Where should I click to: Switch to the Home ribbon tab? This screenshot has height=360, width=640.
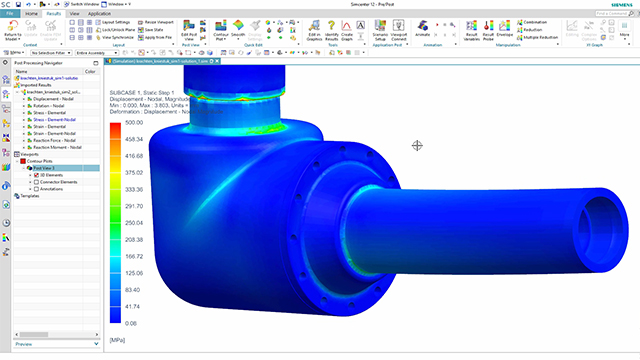(31, 13)
